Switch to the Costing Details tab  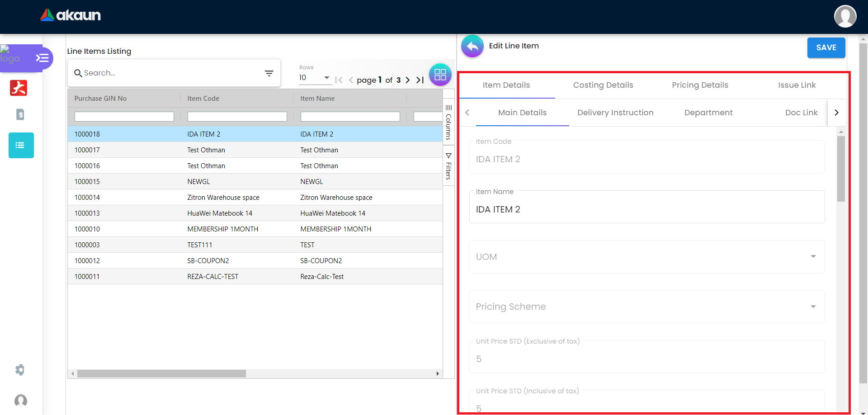pyautogui.click(x=603, y=85)
